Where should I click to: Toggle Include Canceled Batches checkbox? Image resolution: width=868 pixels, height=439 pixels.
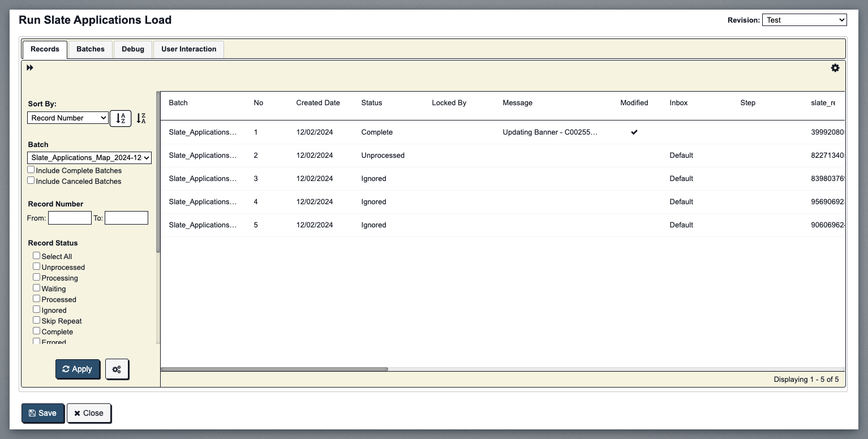(31, 181)
